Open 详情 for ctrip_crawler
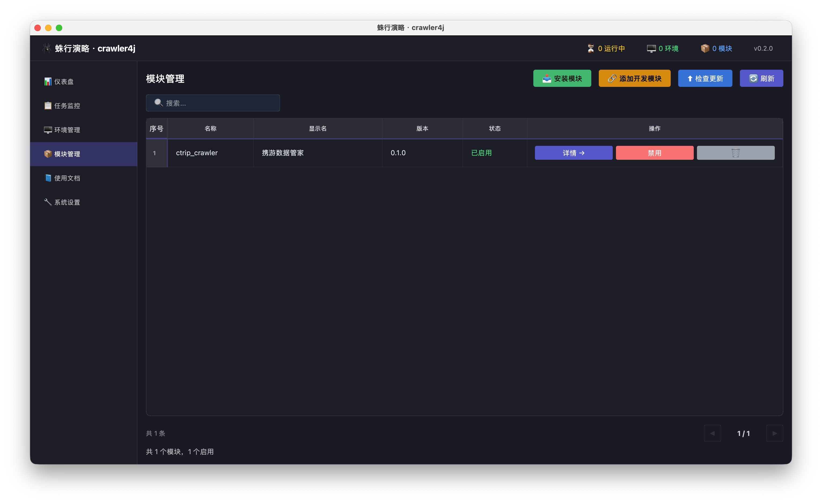Screen dimensions: 822x504 click(x=574, y=153)
